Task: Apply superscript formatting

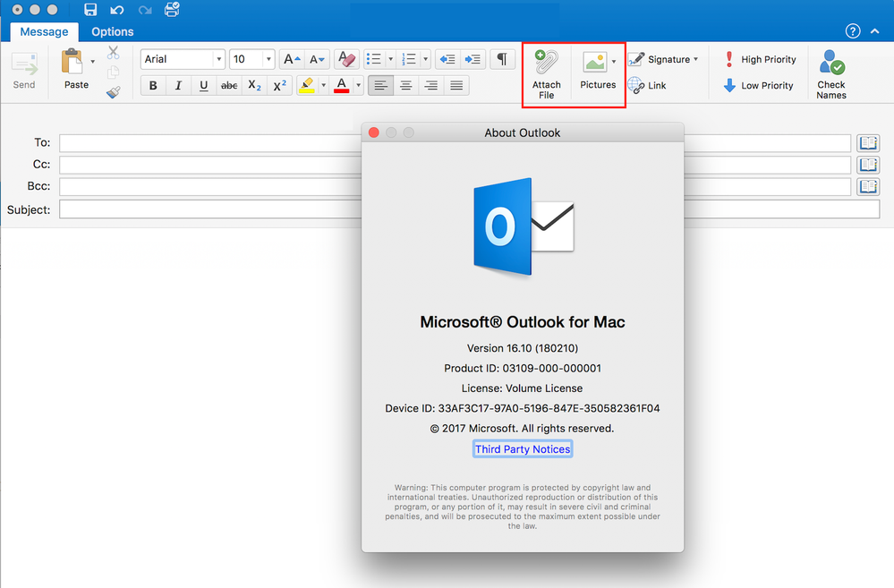Action: (279, 86)
